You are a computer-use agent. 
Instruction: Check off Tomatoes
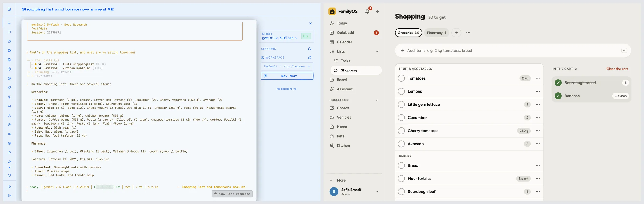click(401, 78)
